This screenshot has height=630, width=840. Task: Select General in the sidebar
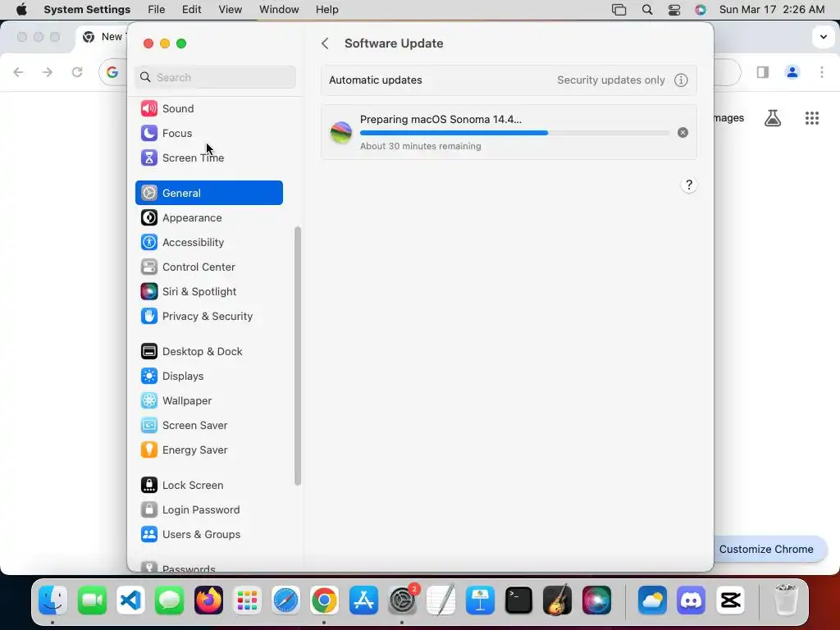point(209,193)
